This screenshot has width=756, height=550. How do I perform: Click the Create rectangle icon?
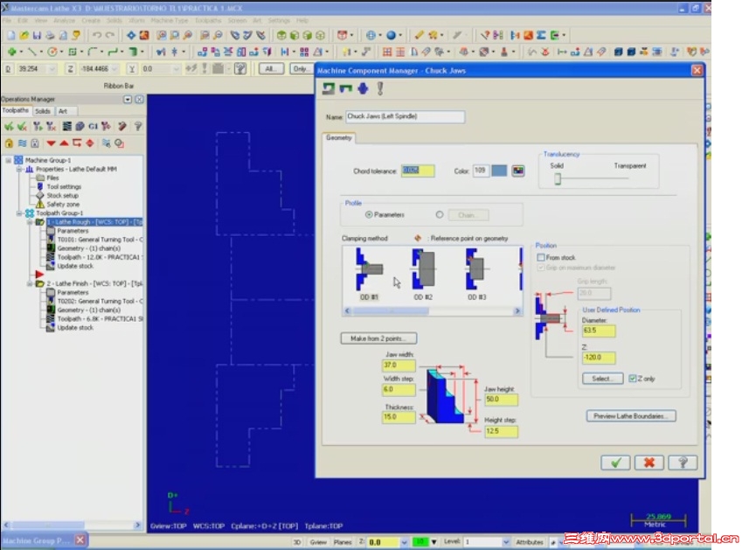point(73,51)
